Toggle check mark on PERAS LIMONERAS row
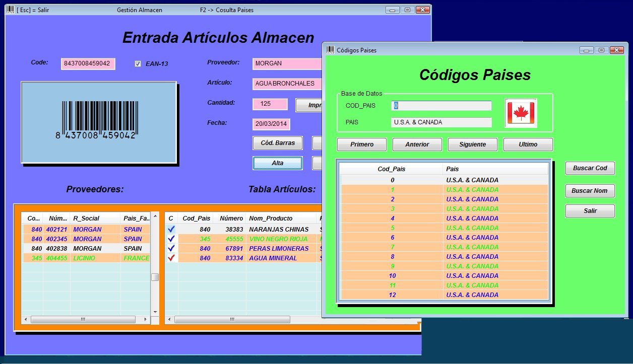This screenshot has height=364, width=633. (x=171, y=248)
